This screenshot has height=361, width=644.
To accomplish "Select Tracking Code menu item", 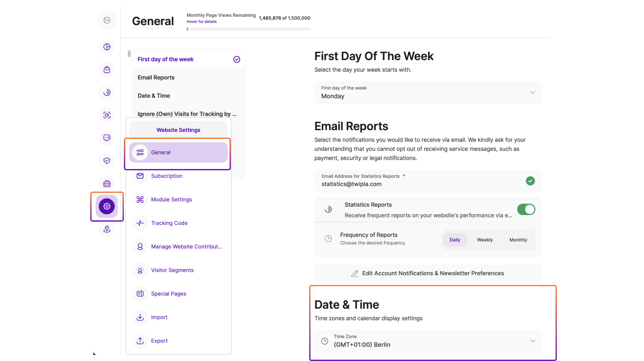I will coord(169,223).
